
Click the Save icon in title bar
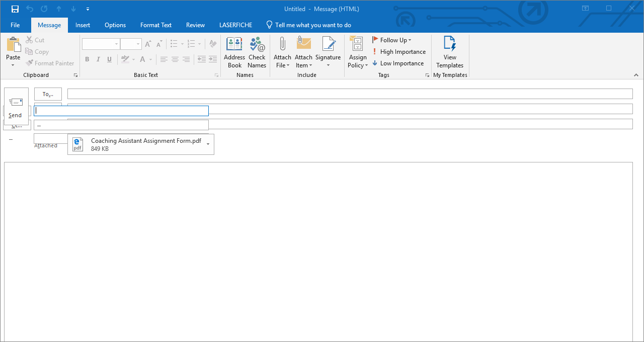point(15,9)
